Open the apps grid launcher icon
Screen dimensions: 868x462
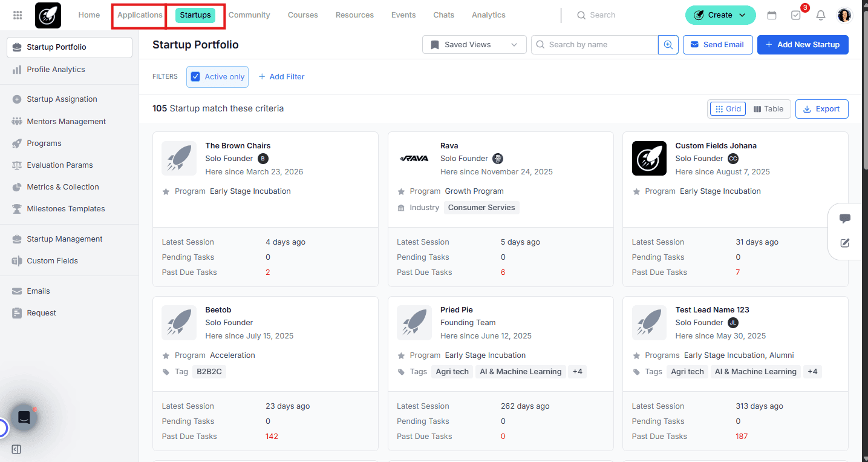pos(18,15)
